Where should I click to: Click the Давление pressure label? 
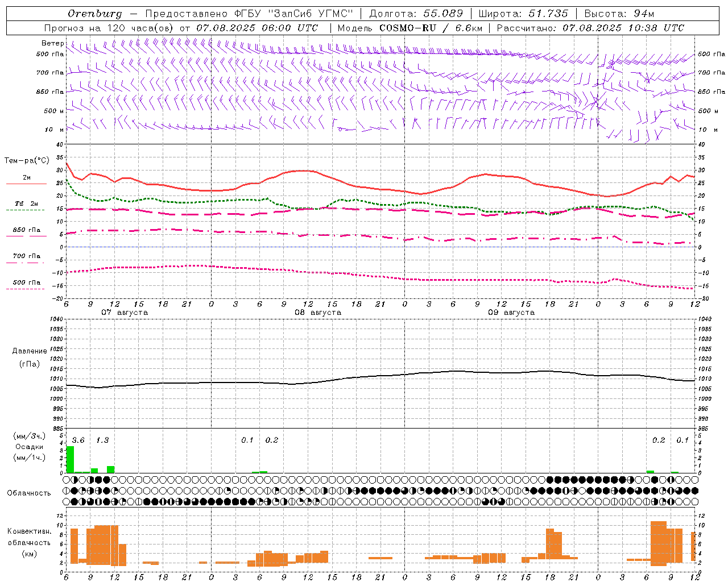pyautogui.click(x=30, y=351)
